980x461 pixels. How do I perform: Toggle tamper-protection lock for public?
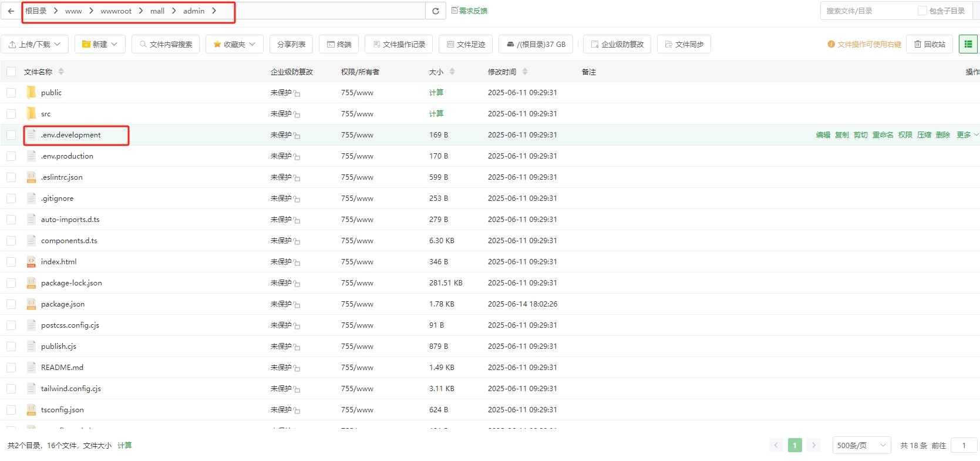(297, 93)
